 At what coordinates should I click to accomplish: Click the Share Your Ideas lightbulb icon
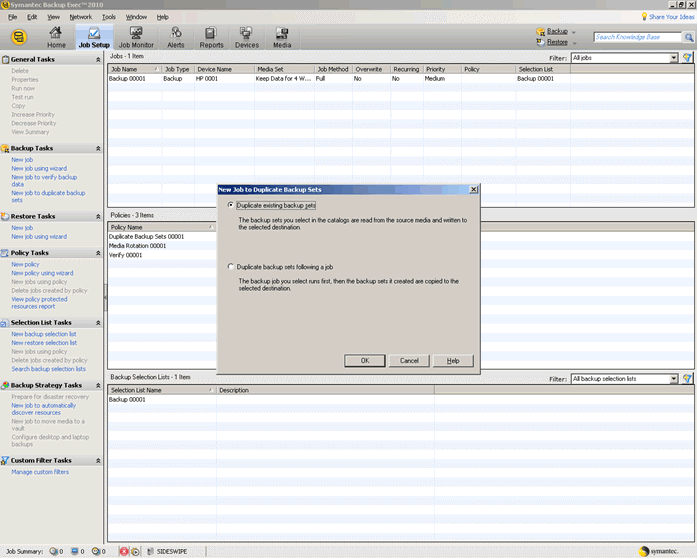(x=644, y=16)
